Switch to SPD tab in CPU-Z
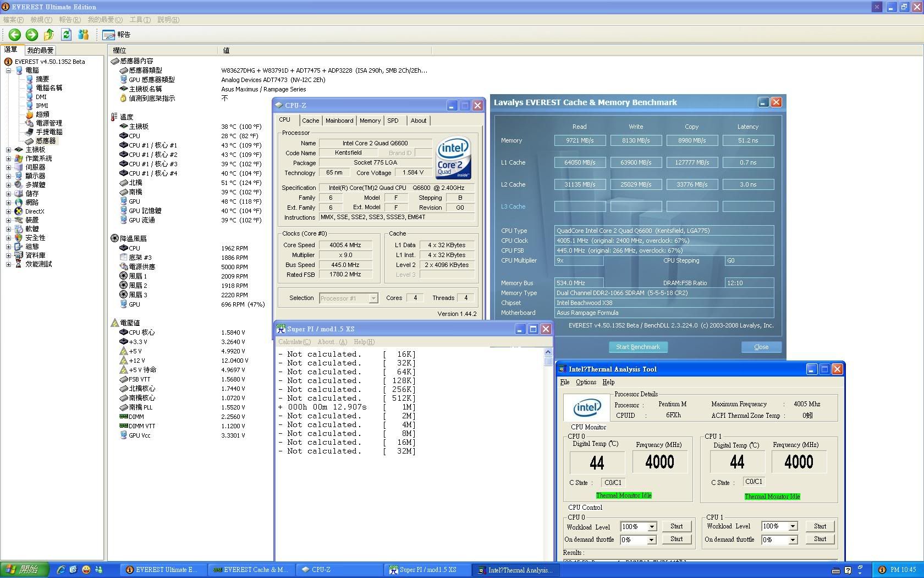This screenshot has height=578, width=924. click(393, 121)
